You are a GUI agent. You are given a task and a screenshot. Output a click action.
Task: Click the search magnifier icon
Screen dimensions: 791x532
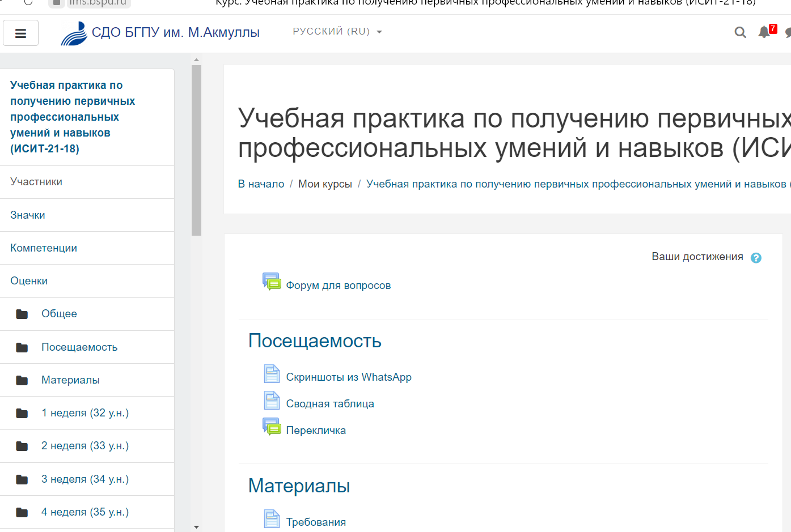[x=740, y=32]
